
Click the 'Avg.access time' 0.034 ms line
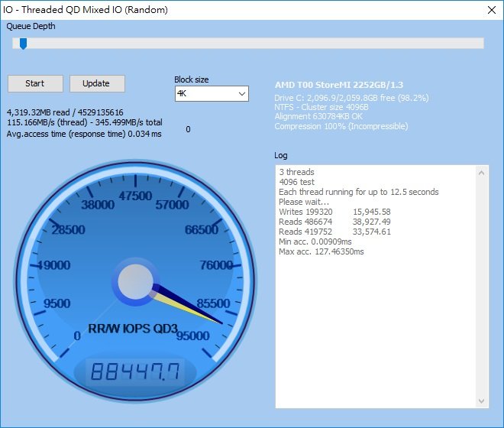[84, 134]
